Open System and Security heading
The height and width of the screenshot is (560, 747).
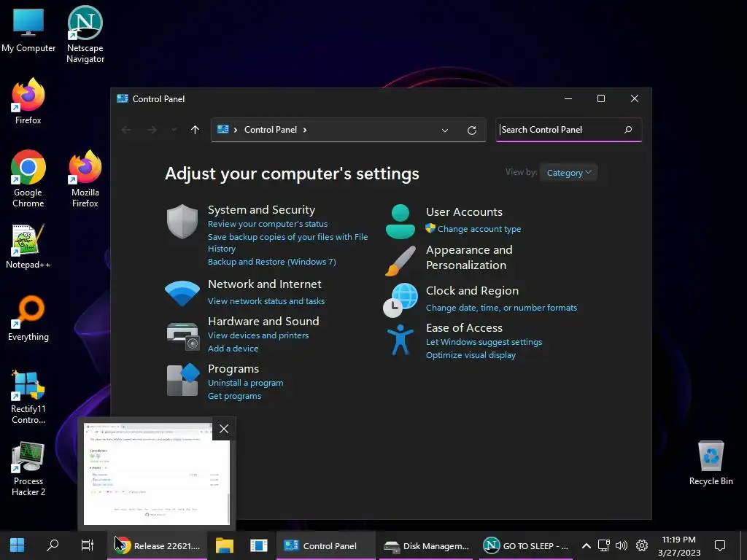(x=261, y=209)
